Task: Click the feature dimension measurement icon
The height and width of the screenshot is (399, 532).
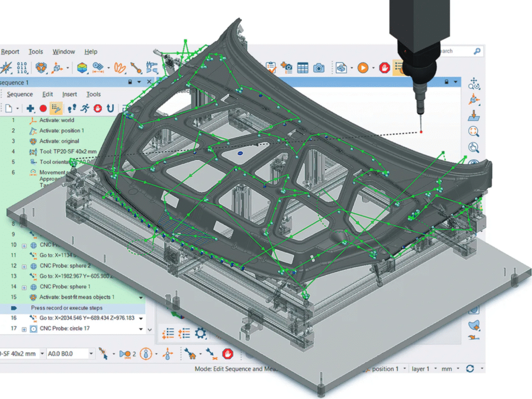Action: [x=98, y=68]
